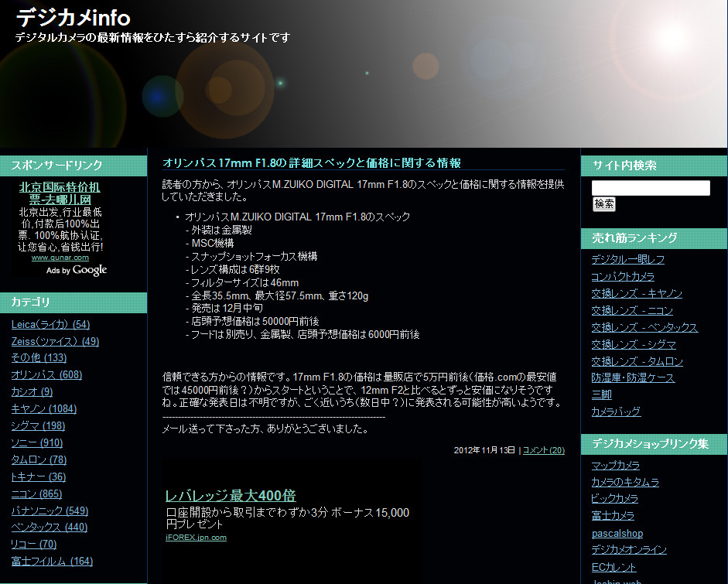Open the コメント(20) comments link
This screenshot has width=728, height=584.
point(544,450)
